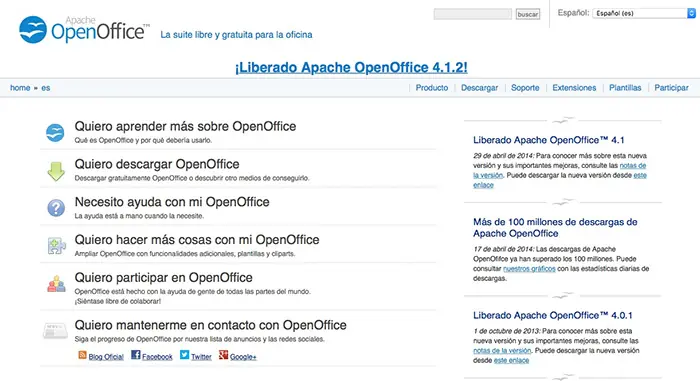Screen dimensions: 700x381
Task: Click the puzzle piece extensions icon
Action: click(56, 246)
